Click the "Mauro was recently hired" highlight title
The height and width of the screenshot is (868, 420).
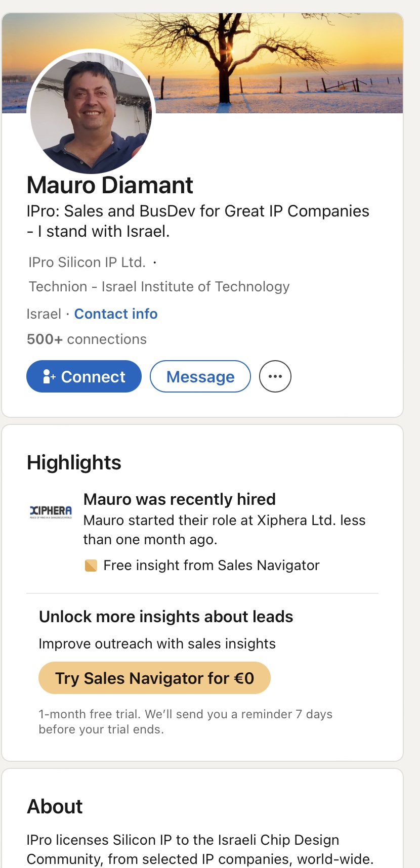tap(179, 499)
